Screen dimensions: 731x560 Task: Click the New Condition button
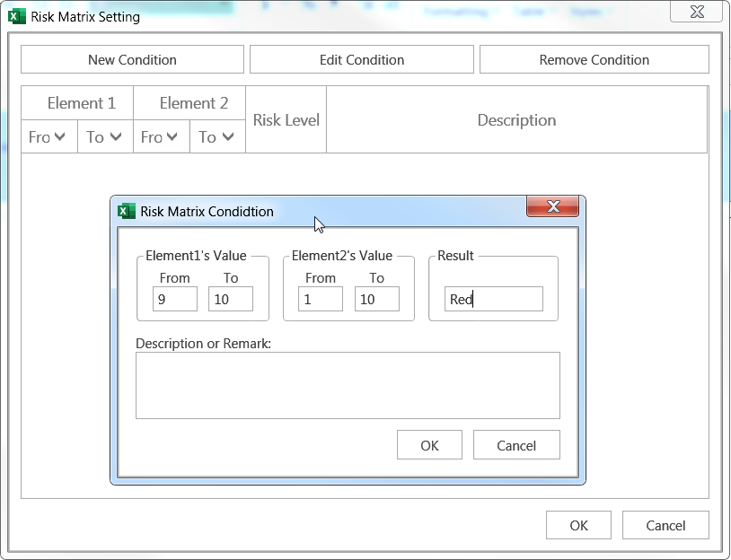(132, 60)
